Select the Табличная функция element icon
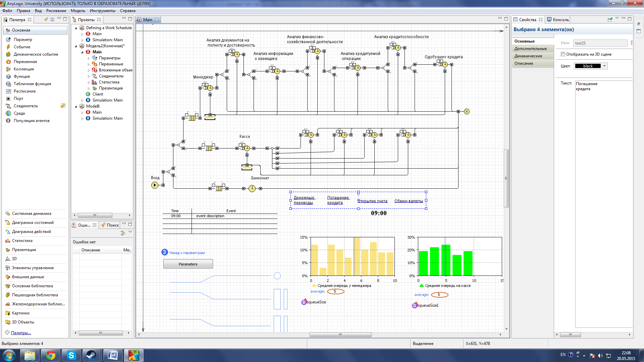Viewport: 644px width, 362px height. pyautogui.click(x=8, y=84)
